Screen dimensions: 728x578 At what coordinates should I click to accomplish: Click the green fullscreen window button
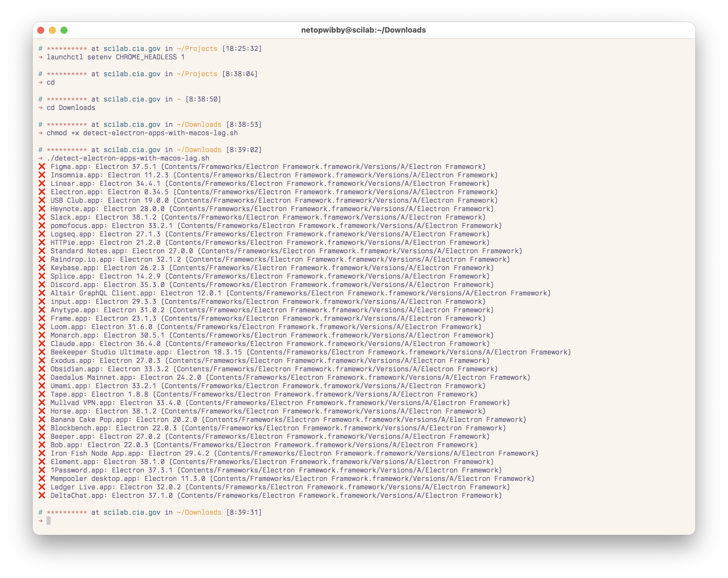point(64,31)
